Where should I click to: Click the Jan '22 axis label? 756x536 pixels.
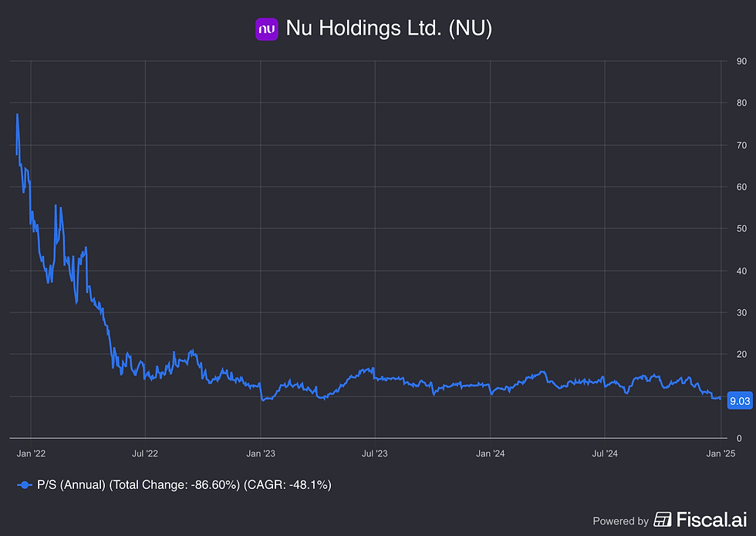click(x=31, y=453)
